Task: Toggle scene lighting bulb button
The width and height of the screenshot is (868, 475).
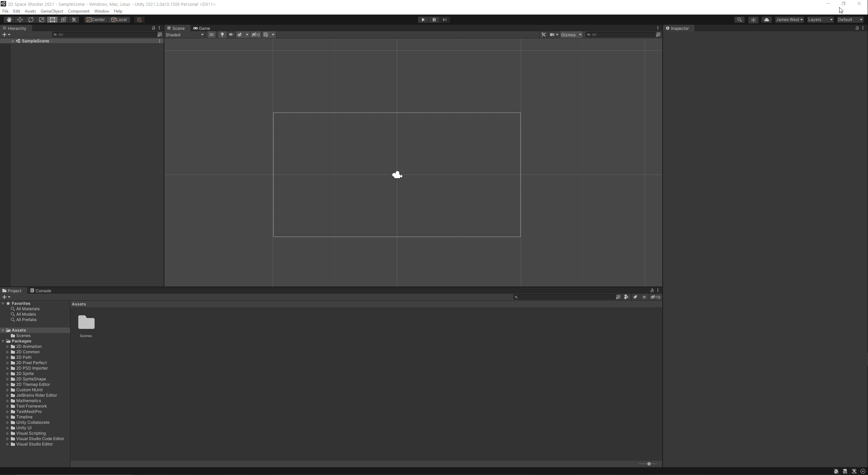Action: (x=222, y=35)
